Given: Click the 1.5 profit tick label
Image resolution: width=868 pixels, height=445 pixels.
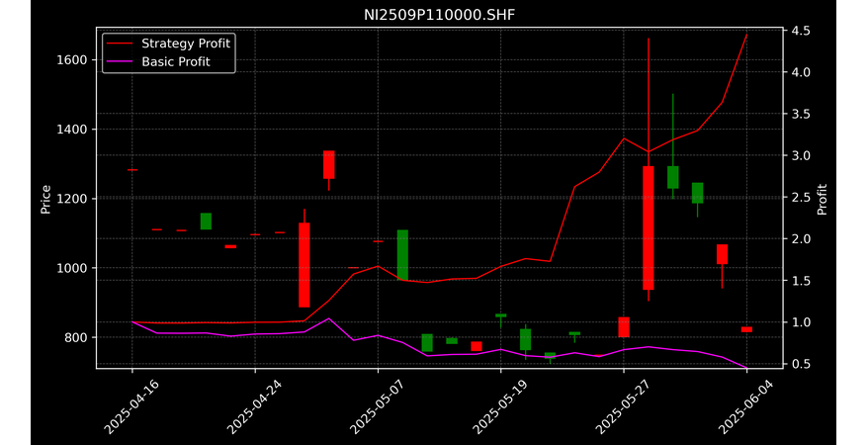Looking at the screenshot, I should (x=801, y=281).
